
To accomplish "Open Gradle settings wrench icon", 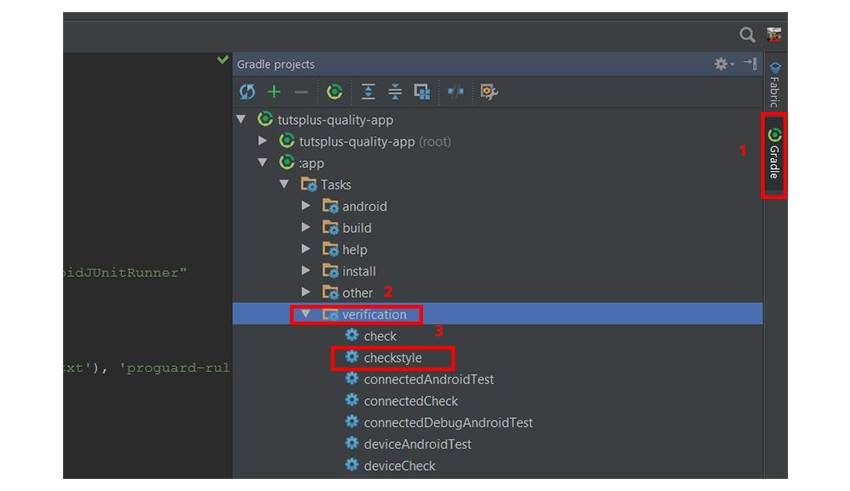I will tap(489, 92).
